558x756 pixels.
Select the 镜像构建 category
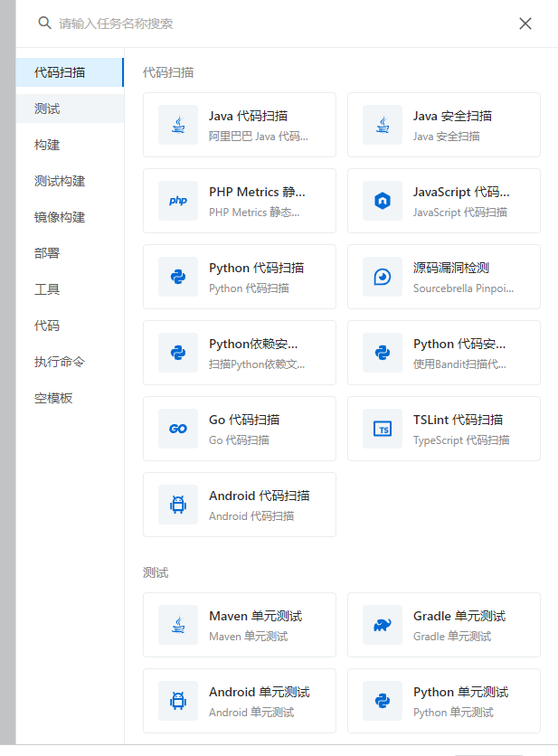(x=70, y=217)
